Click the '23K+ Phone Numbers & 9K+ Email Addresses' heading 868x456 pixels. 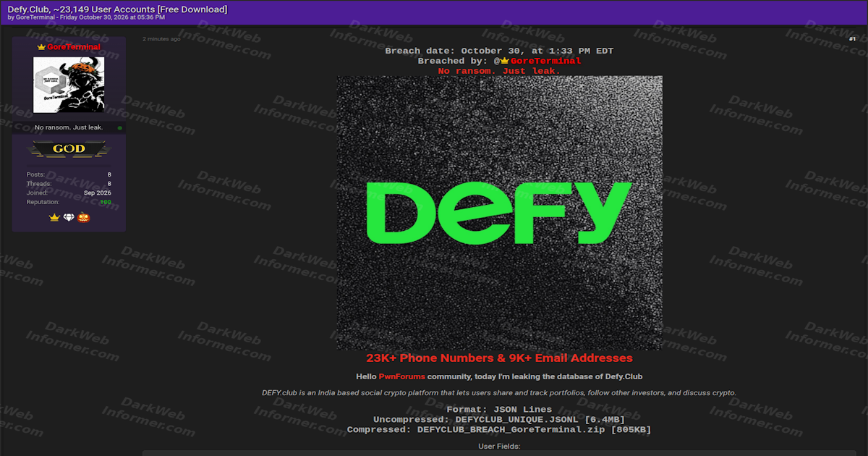pyautogui.click(x=499, y=358)
